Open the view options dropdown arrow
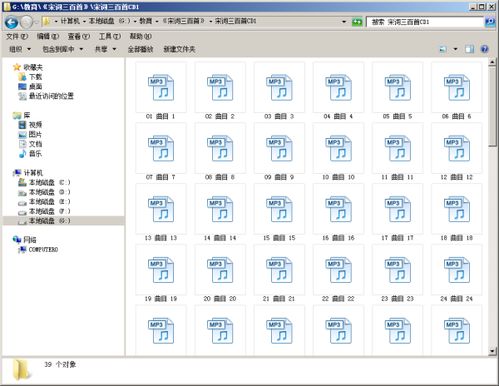Screen dimensions: 499x386 click(455, 49)
